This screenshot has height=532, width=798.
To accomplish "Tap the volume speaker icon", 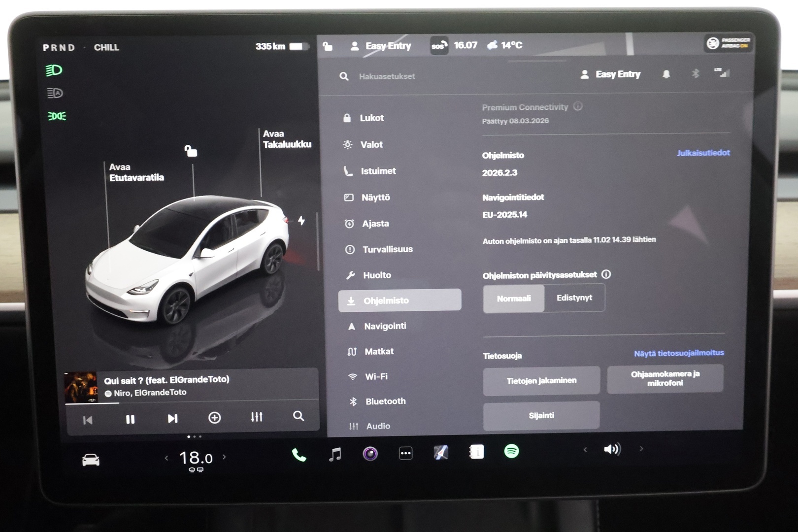I will pyautogui.click(x=612, y=449).
